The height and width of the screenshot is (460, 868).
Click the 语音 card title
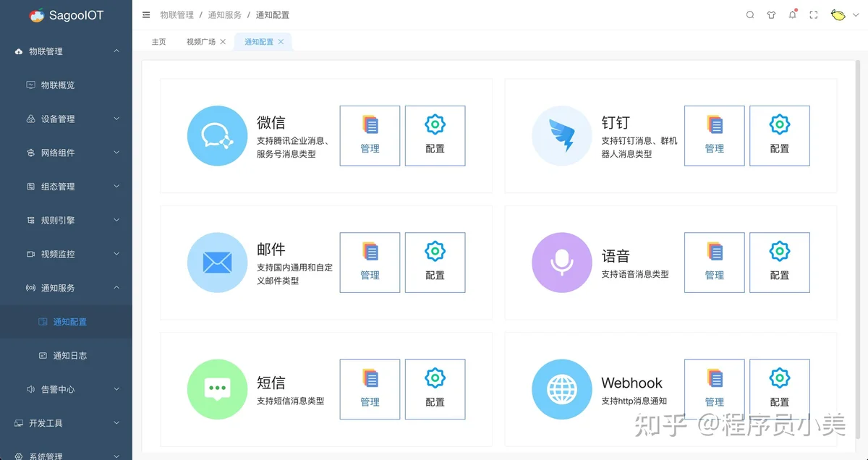pyautogui.click(x=616, y=256)
